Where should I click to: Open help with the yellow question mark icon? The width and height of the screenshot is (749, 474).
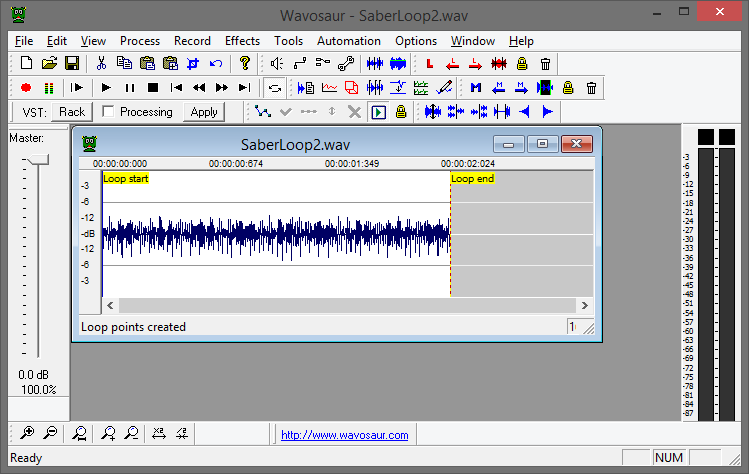pyautogui.click(x=245, y=63)
